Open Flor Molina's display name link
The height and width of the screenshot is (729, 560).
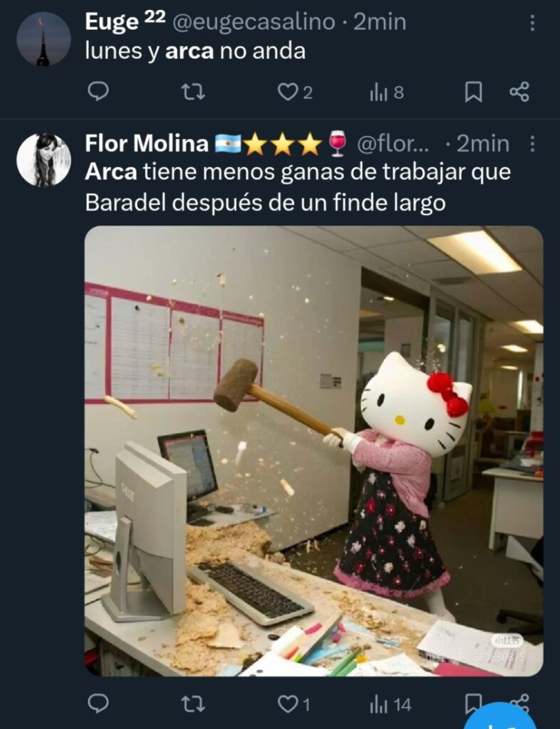coord(147,143)
